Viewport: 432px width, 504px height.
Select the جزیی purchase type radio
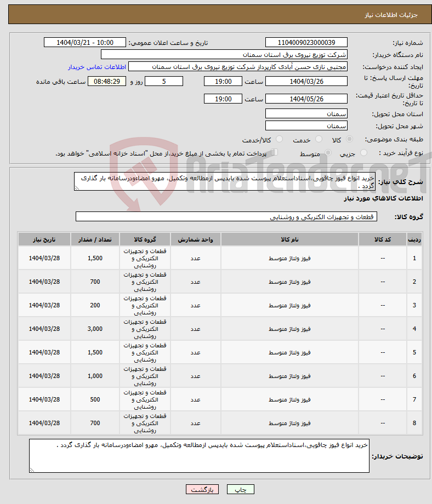363,153
